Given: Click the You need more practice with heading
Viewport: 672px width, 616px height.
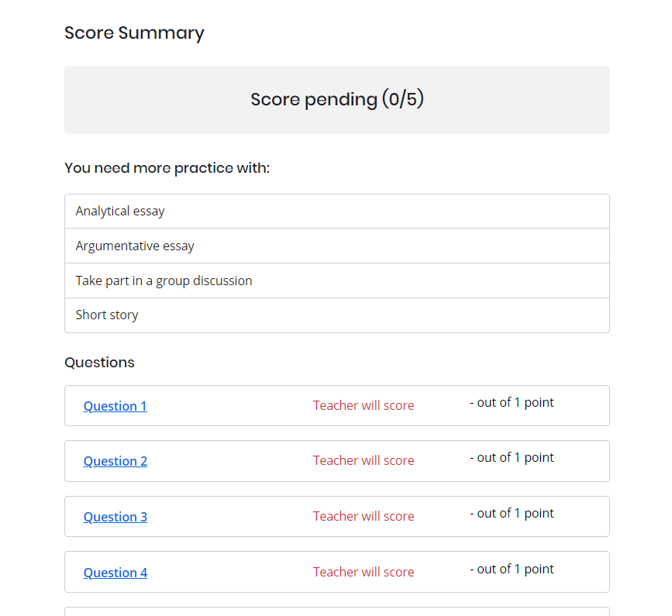Looking at the screenshot, I should 167,167.
